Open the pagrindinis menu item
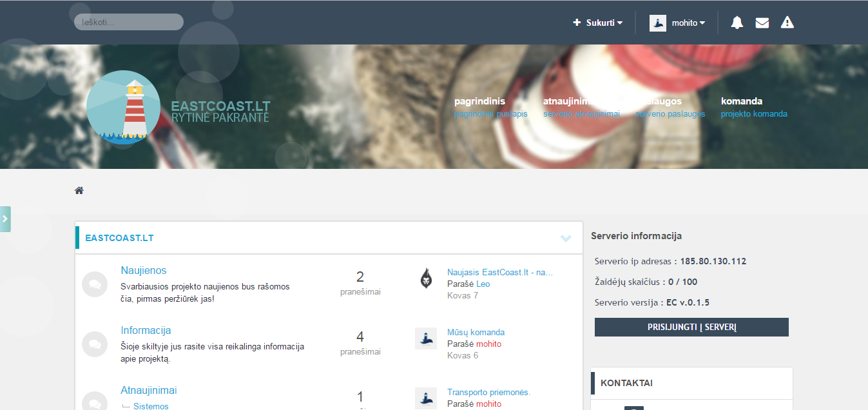The image size is (868, 410). (x=491, y=107)
